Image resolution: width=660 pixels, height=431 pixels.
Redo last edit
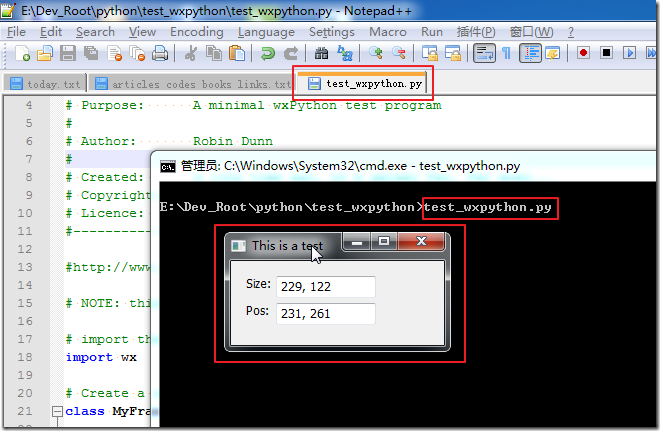[x=290, y=53]
